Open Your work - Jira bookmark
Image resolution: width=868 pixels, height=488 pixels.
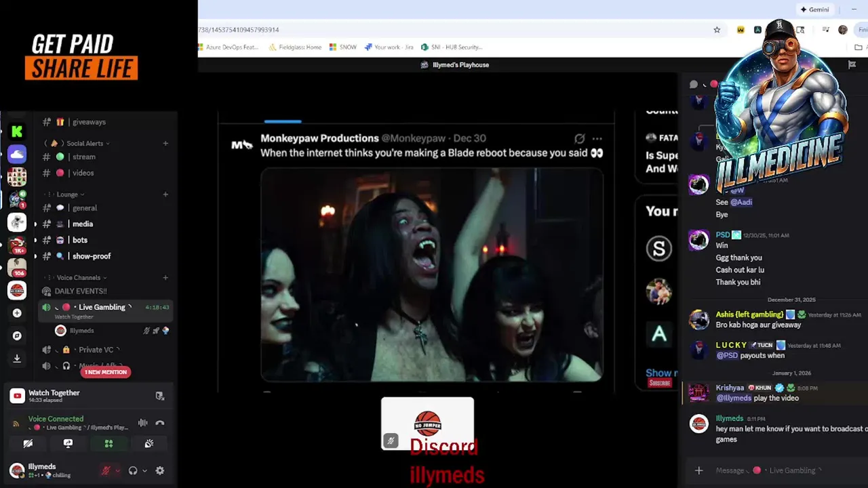(389, 47)
